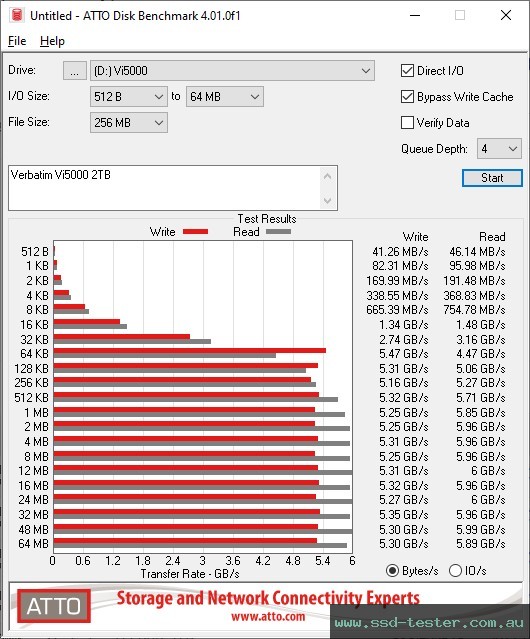
Task: Click the 48 MB row label
Action: [x=33, y=529]
